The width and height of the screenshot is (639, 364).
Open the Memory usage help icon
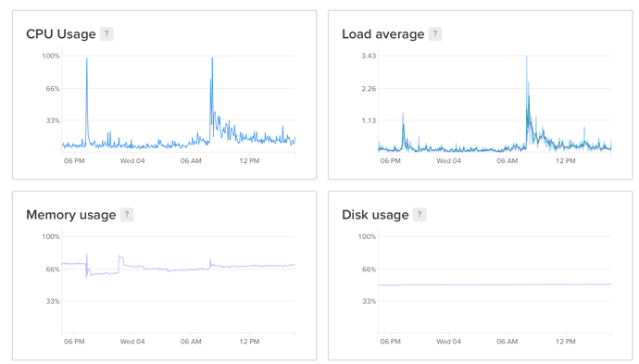127,214
